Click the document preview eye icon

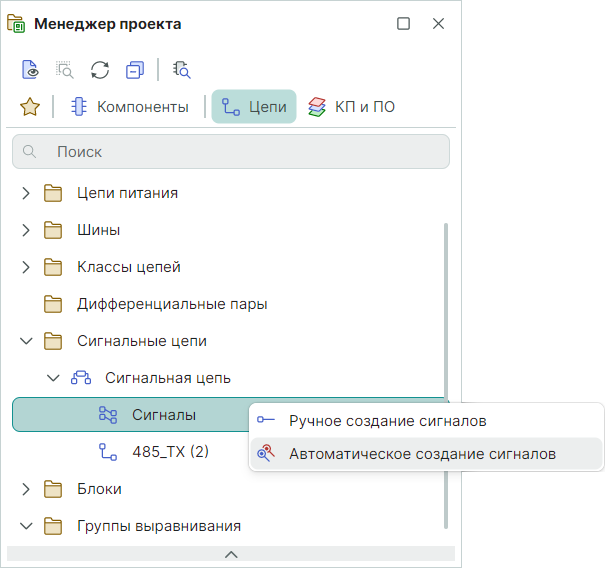[31, 70]
